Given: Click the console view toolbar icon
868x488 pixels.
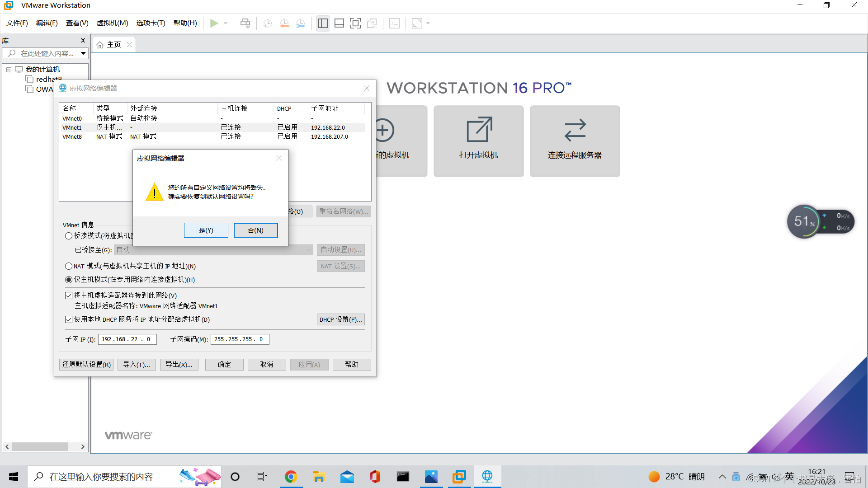Looking at the screenshot, I should click(x=394, y=23).
